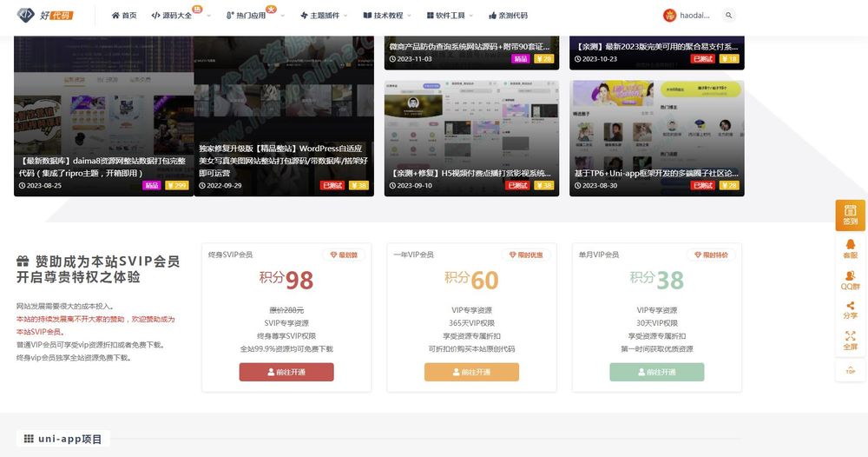Click 积分38 price on 单月VIP card

pos(656,280)
